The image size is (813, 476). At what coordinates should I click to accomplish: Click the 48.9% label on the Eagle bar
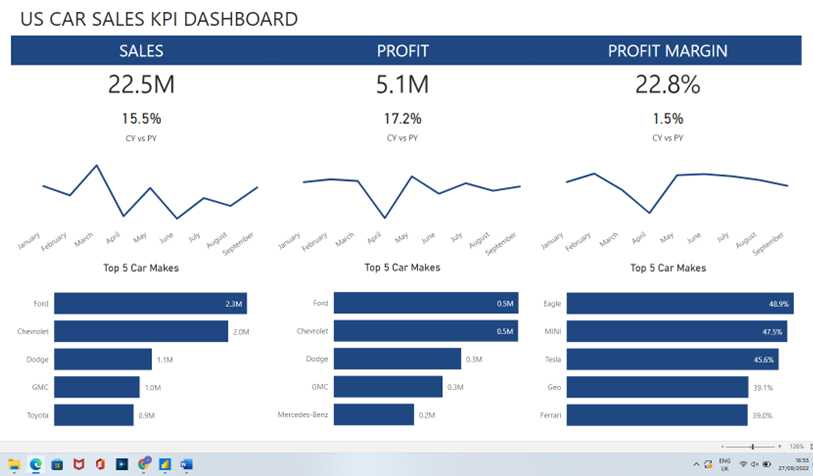click(x=779, y=304)
